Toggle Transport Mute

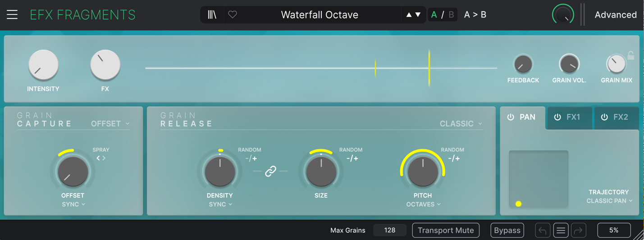coord(446,230)
